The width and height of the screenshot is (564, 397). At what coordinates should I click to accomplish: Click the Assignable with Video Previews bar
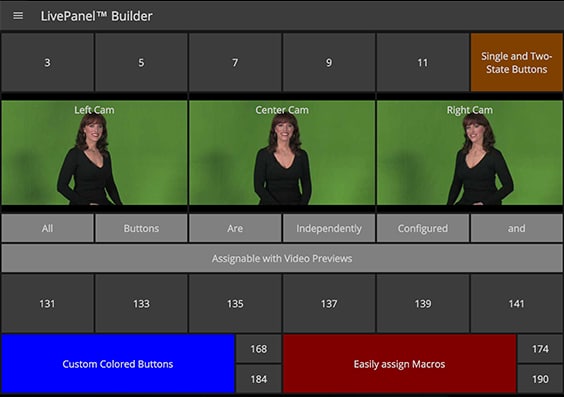[x=282, y=258]
